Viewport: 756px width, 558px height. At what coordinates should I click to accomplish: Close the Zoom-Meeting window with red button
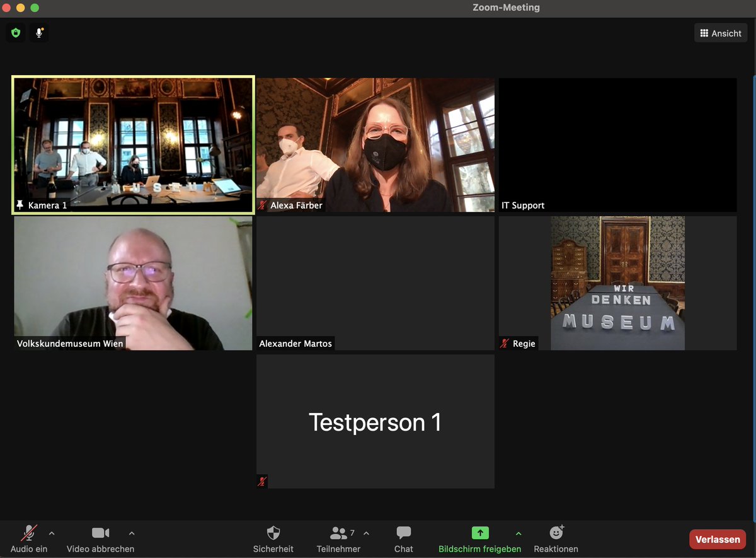[x=7, y=8]
